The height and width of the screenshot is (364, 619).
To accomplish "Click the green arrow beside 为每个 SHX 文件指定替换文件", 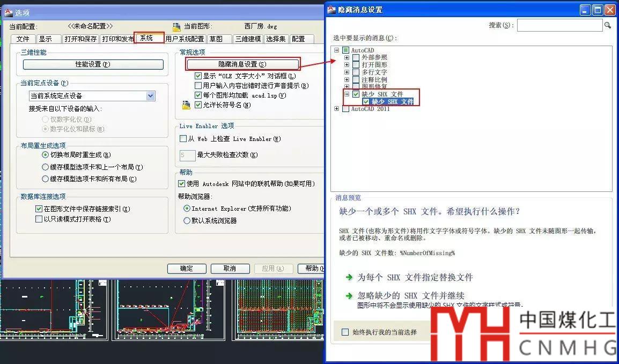I will click(349, 277).
